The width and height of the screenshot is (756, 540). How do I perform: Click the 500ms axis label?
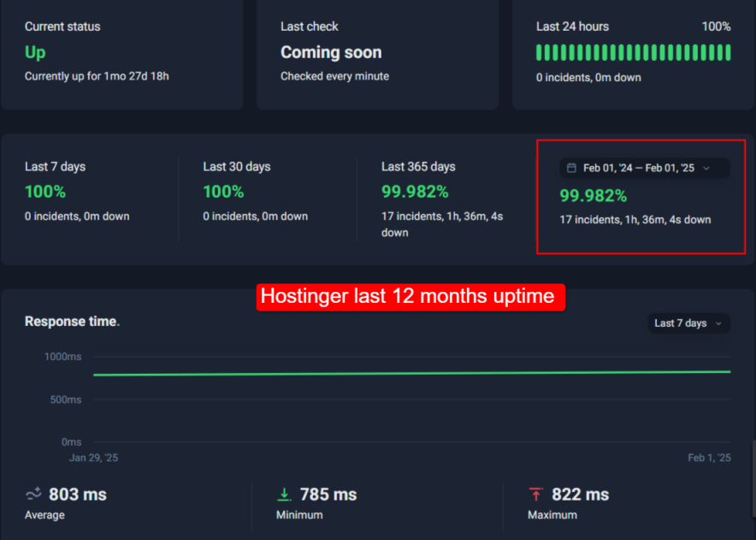[66, 400]
